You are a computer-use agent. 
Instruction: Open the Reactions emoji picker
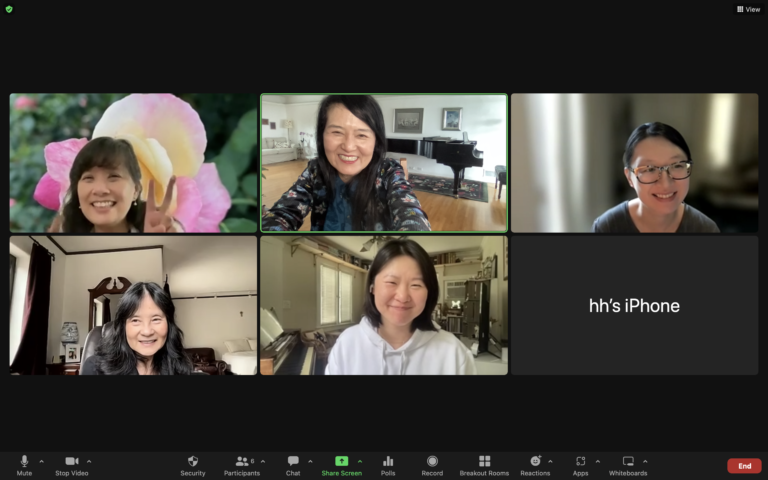(535, 465)
